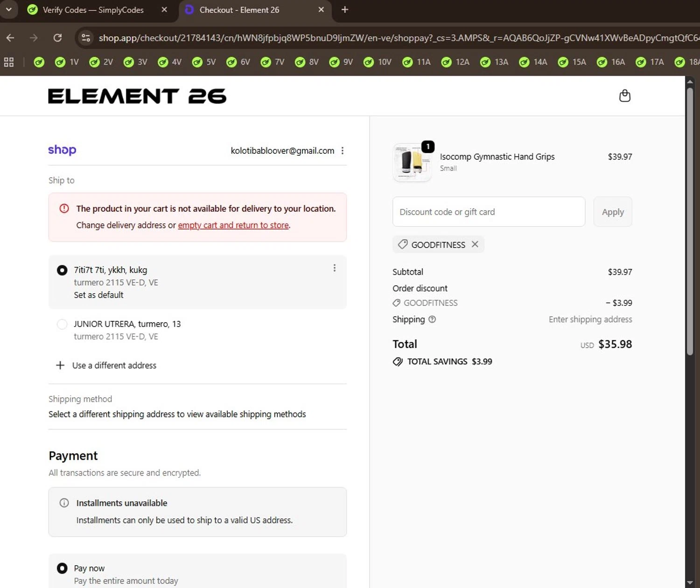
Task: Select the JUNIOR UTRERA address radio
Action: point(62,324)
